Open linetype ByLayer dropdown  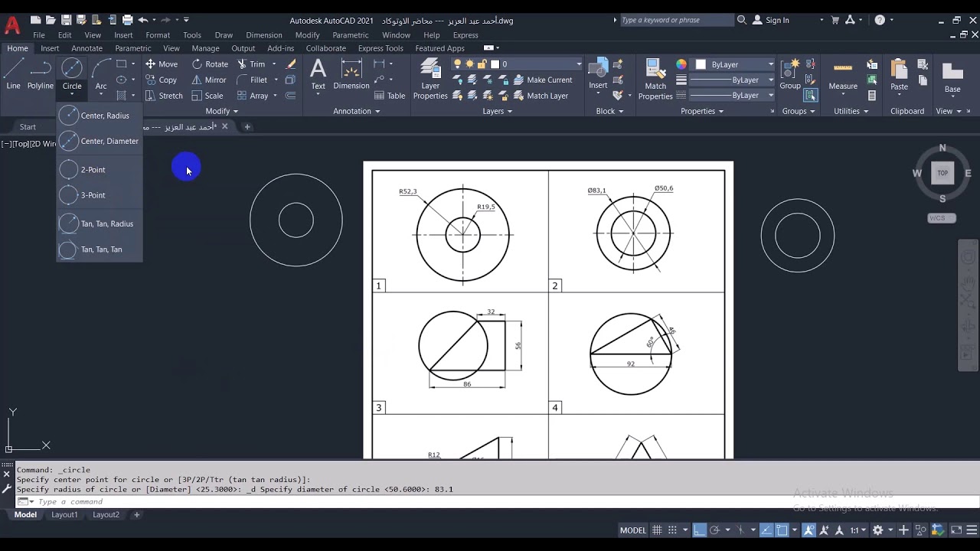(733, 95)
